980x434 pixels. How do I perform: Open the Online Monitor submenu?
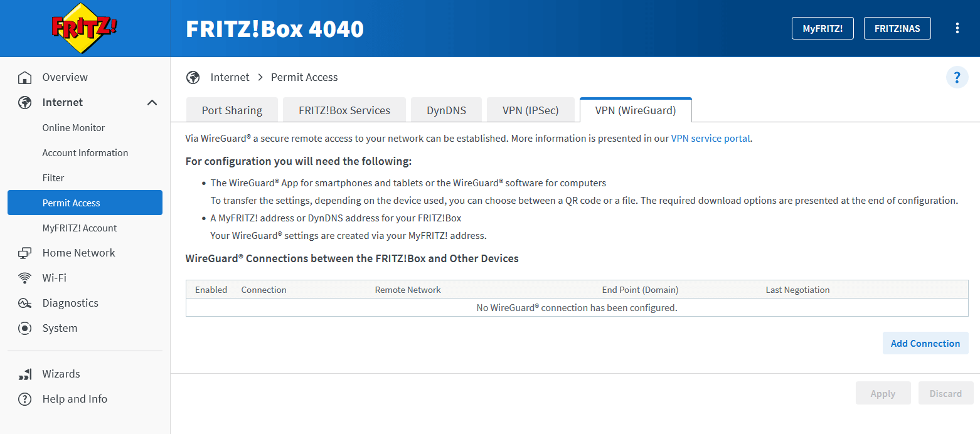point(73,127)
